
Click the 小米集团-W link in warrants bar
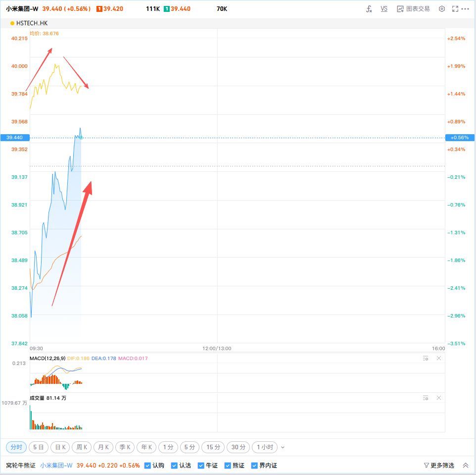(56, 466)
